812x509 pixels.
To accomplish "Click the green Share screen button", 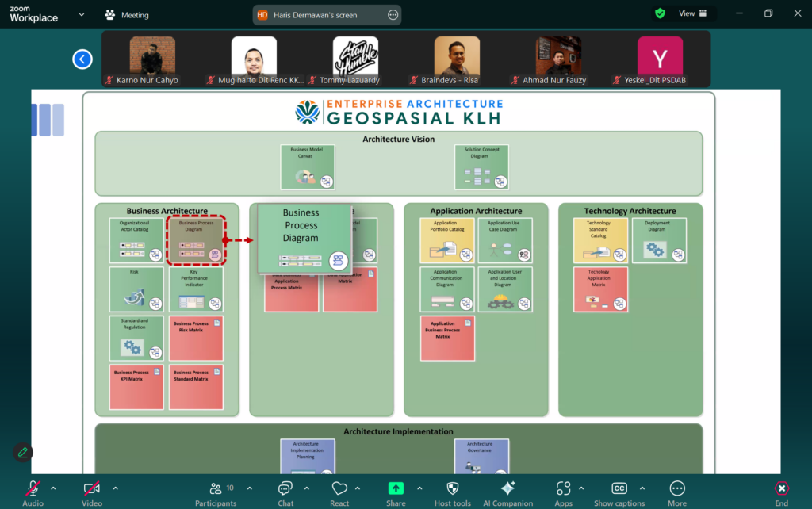I will [x=396, y=489].
